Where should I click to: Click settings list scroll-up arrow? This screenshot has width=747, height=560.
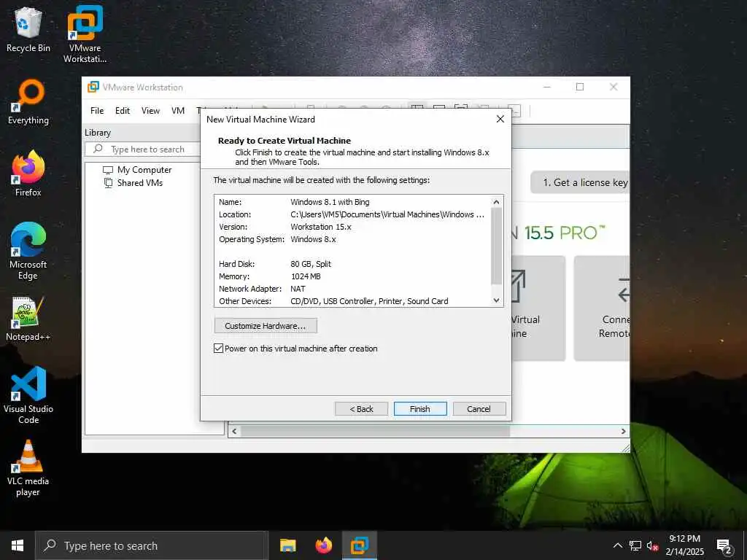tap(496, 202)
